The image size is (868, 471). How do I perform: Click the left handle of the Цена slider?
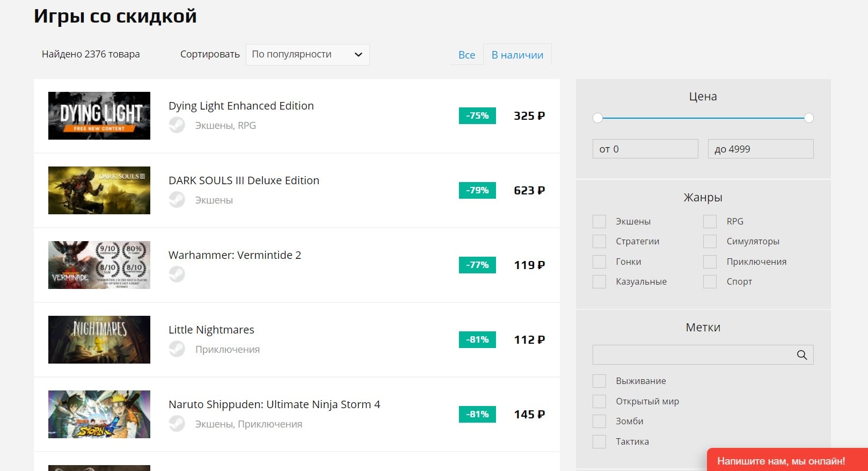tap(597, 118)
